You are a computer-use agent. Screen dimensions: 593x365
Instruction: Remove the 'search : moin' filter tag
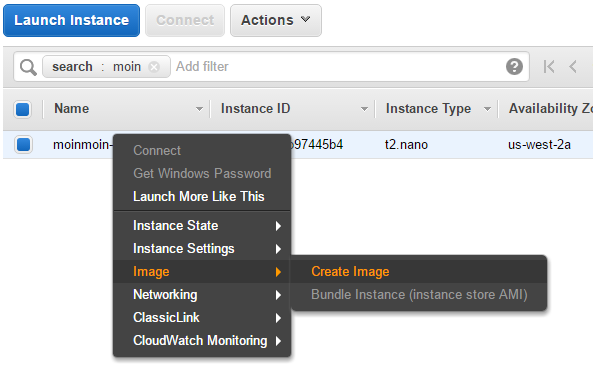[x=154, y=67]
